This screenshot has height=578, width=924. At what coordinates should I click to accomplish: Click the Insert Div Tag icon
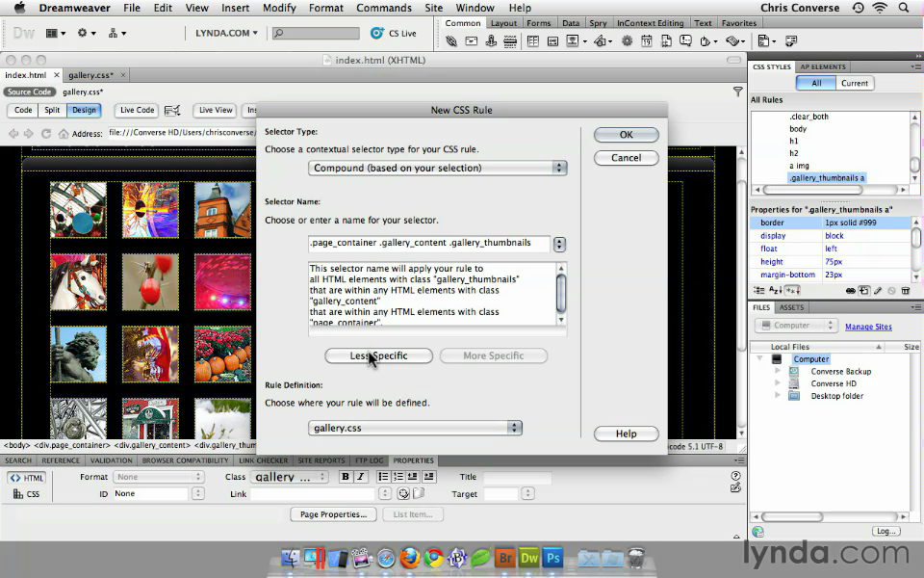pos(552,41)
